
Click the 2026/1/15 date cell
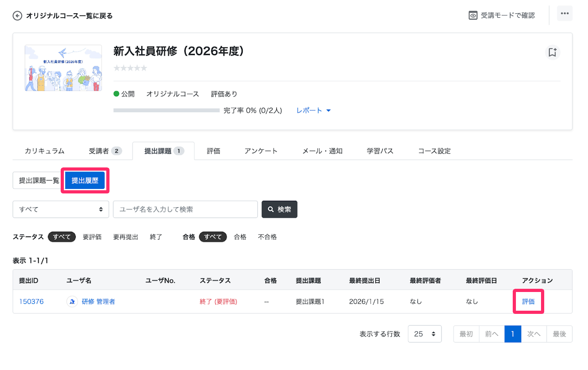tap(368, 302)
